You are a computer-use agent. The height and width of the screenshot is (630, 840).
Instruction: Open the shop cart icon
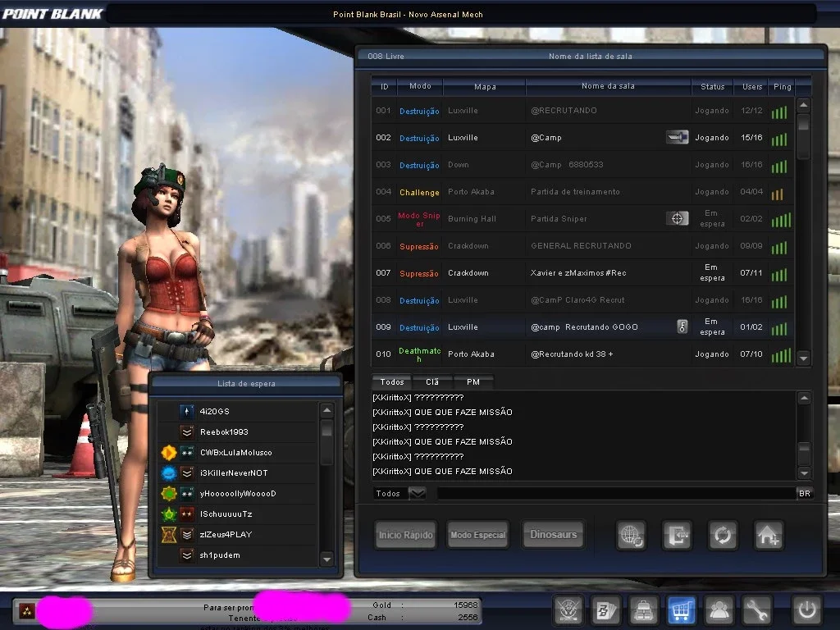tap(681, 609)
